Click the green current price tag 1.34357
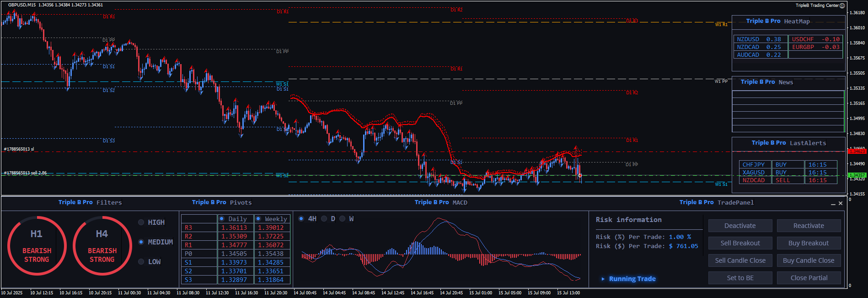868x298 pixels. click(x=857, y=175)
